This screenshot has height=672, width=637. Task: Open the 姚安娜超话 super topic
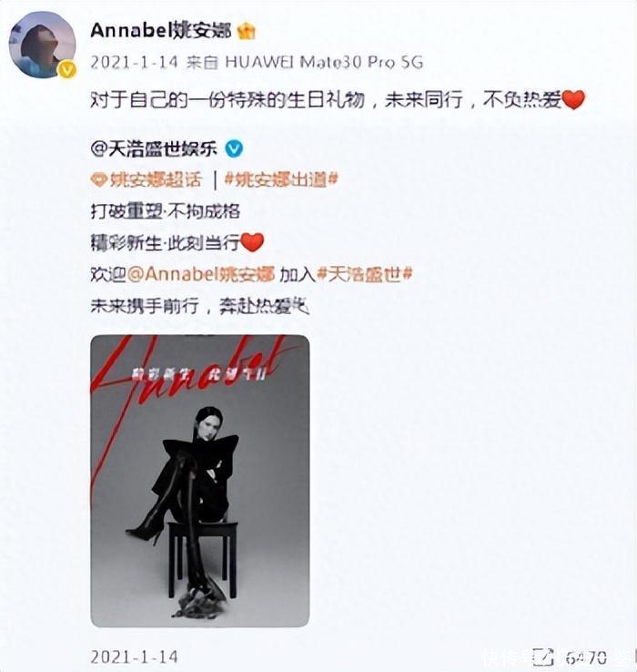tap(156, 180)
